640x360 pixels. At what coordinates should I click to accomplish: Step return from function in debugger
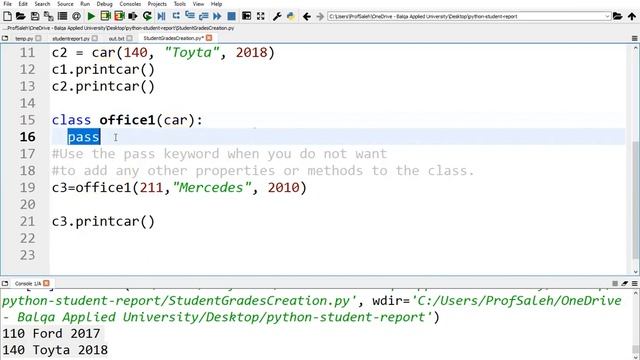pyautogui.click(x=203, y=16)
